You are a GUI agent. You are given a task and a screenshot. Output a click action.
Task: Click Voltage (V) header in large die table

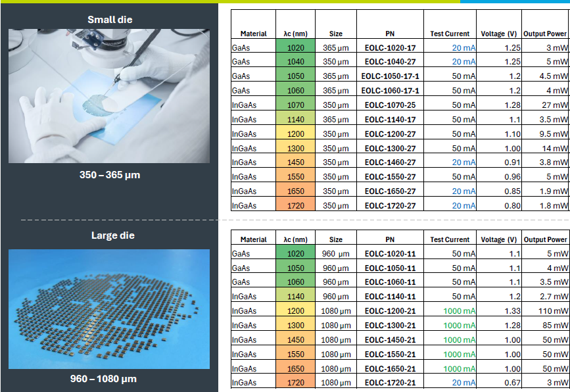pos(499,239)
